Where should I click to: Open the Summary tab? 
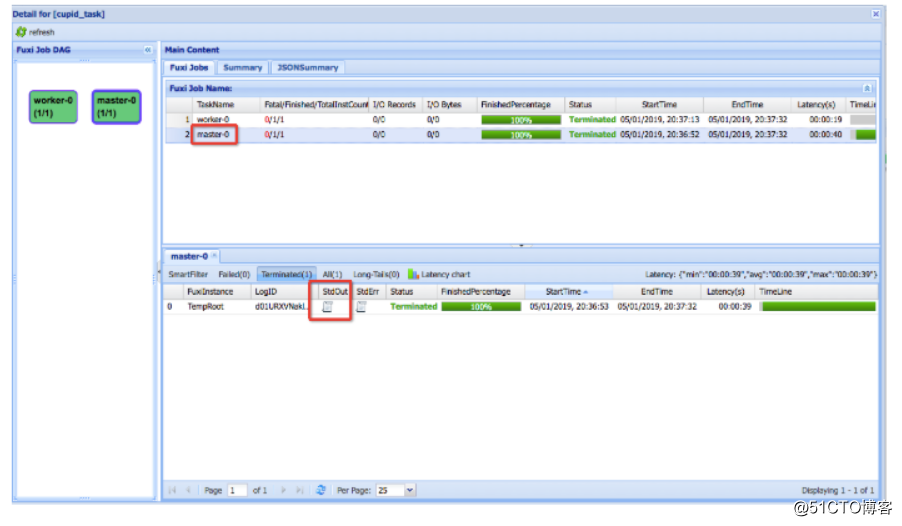coord(243,67)
